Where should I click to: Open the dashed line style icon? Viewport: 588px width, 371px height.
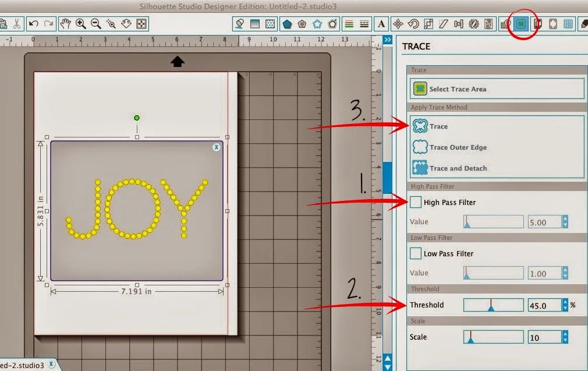tap(364, 24)
